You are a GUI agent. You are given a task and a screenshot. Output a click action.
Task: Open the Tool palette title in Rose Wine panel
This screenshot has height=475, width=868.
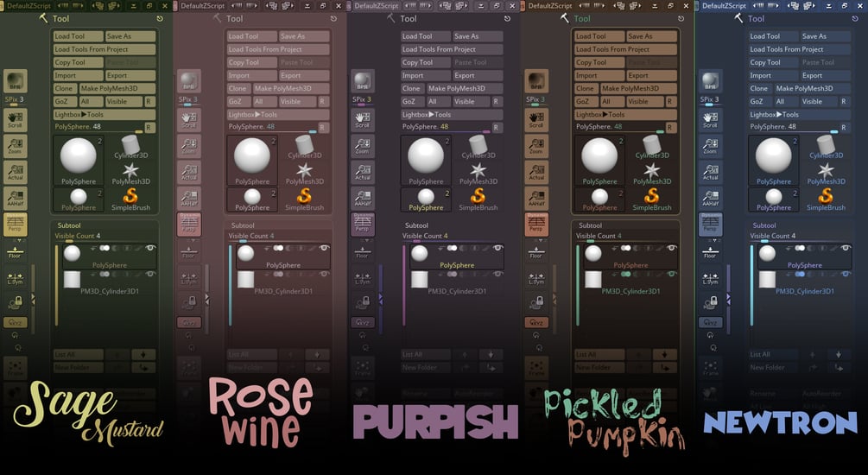(235, 18)
